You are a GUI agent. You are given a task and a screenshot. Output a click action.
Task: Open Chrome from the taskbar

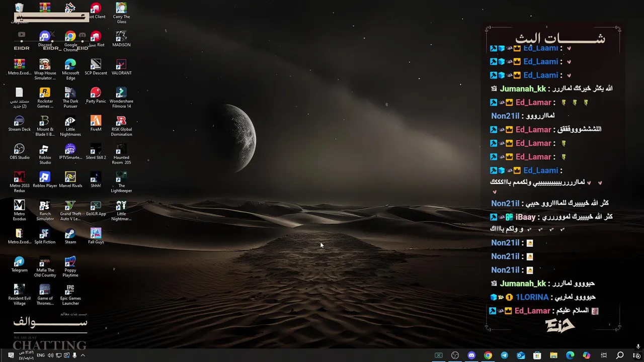click(488, 355)
